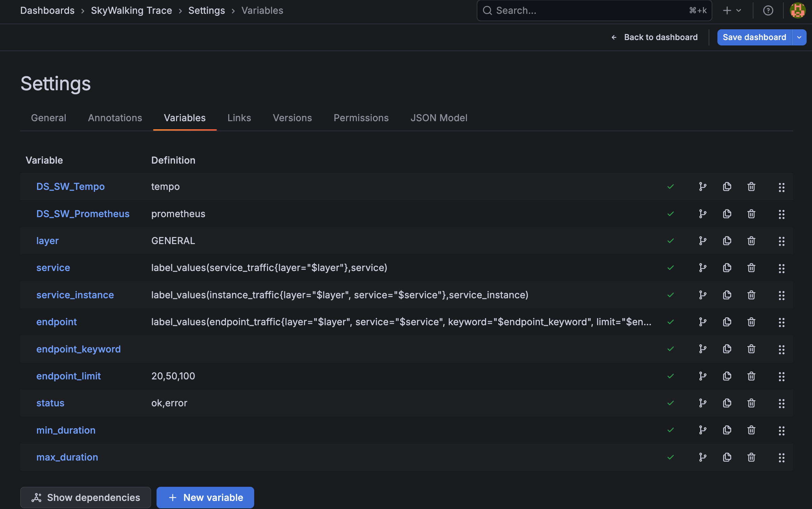Image resolution: width=812 pixels, height=509 pixels.
Task: Open the Annotations tab
Action: point(115,118)
